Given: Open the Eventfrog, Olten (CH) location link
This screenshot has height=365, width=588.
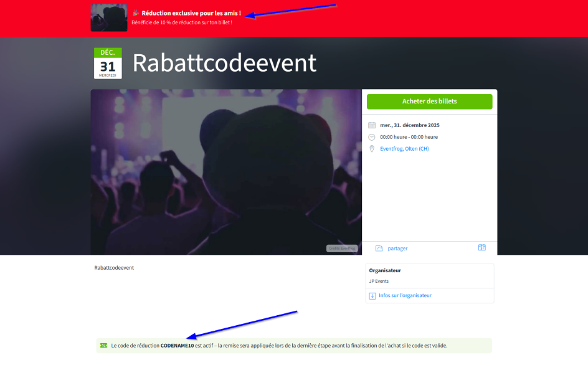Looking at the screenshot, I should point(404,149).
